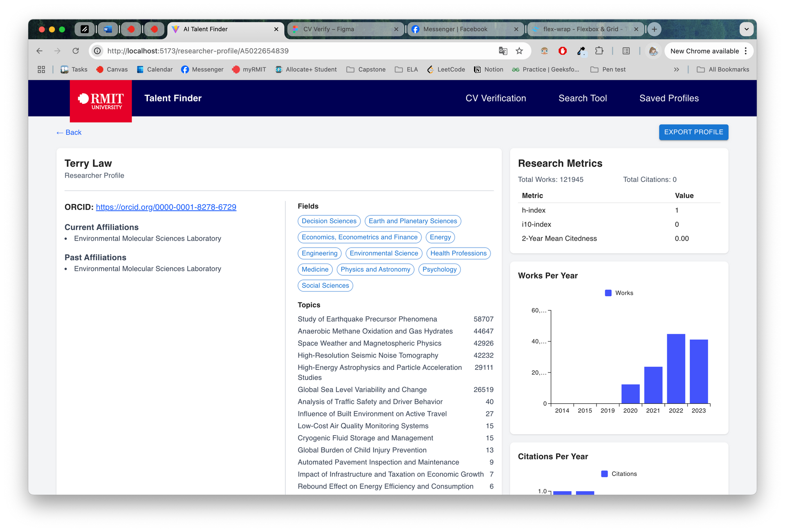The image size is (785, 532).
Task: Open the Google Translate icon in address bar
Action: 503,51
